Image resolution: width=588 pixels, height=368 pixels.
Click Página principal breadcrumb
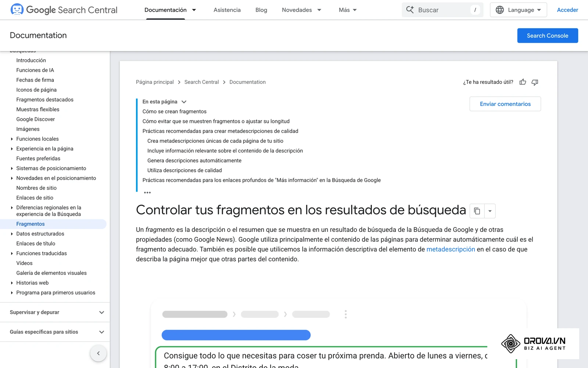pos(155,82)
